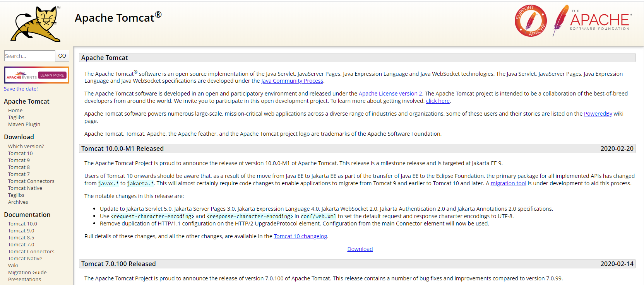
Task: Open Maven Plugin sidebar link
Action: point(24,124)
